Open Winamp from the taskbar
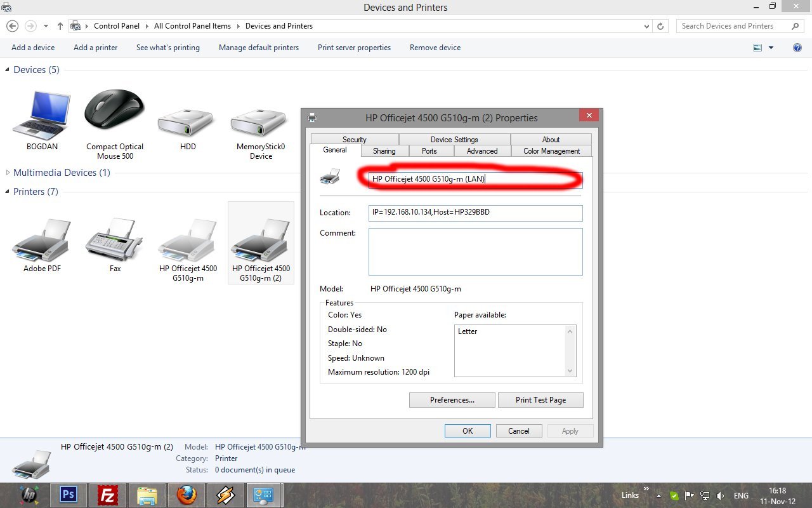The height and width of the screenshot is (508, 812). tap(225, 495)
